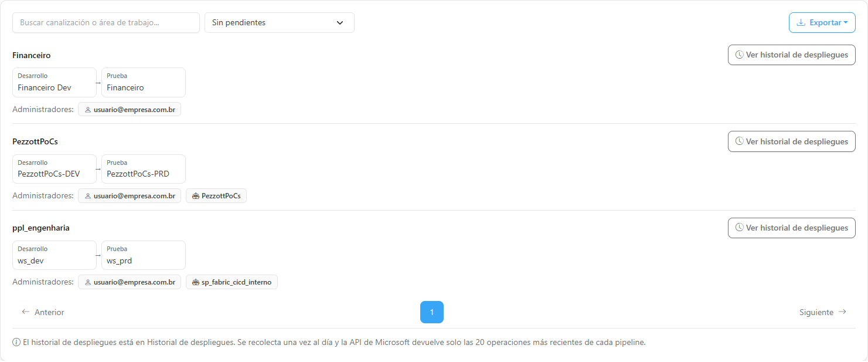Click the user admin chip under Financeiro
The image size is (868, 362).
pos(130,109)
